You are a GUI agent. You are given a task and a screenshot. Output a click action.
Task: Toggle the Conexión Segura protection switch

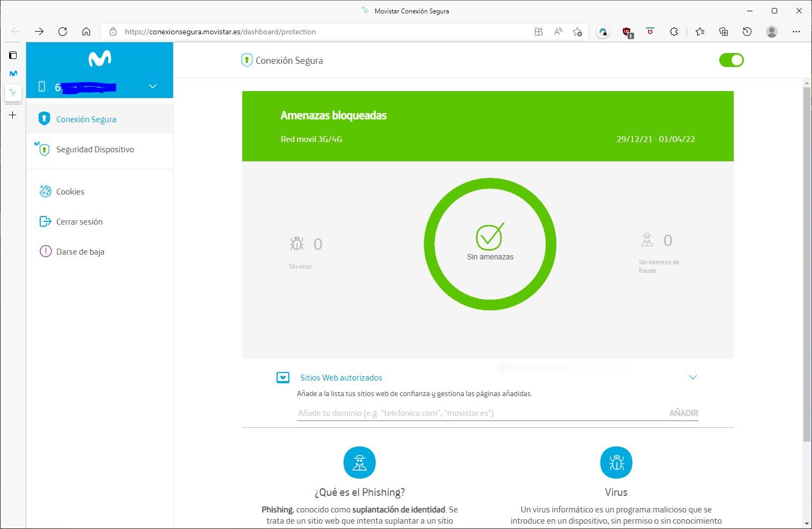[x=731, y=60]
